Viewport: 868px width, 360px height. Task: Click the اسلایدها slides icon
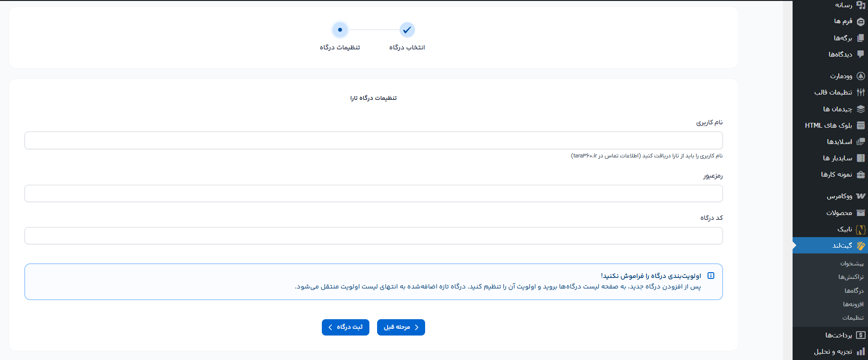click(x=861, y=142)
